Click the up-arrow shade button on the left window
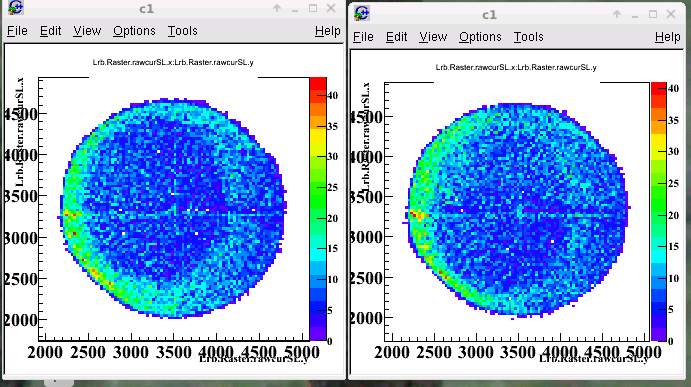The width and height of the screenshot is (691, 387). click(277, 8)
